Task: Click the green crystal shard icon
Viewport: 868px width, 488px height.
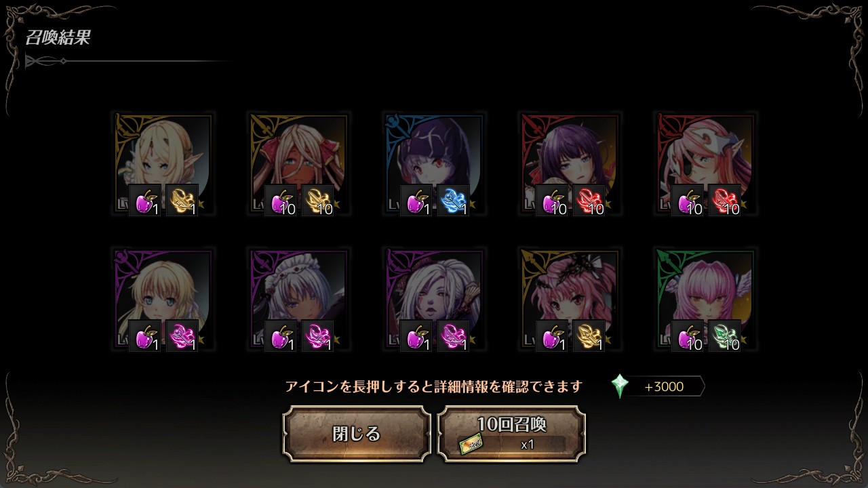Action: [x=725, y=336]
